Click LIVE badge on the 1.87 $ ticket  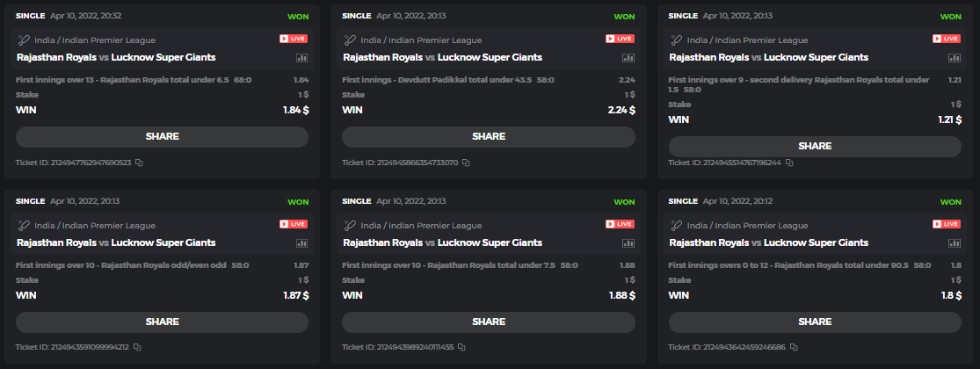tap(294, 224)
